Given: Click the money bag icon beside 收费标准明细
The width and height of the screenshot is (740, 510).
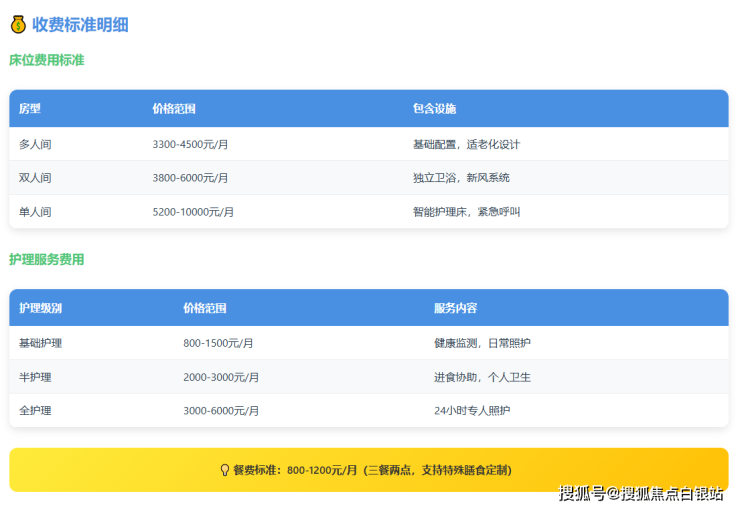Looking at the screenshot, I should (x=17, y=25).
